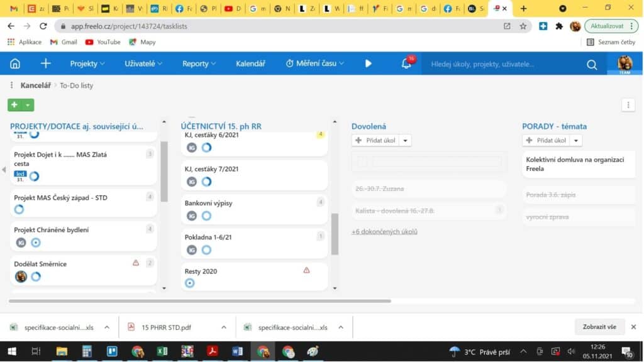Click Přidat úkol in the PORADY - témata list

(547, 140)
